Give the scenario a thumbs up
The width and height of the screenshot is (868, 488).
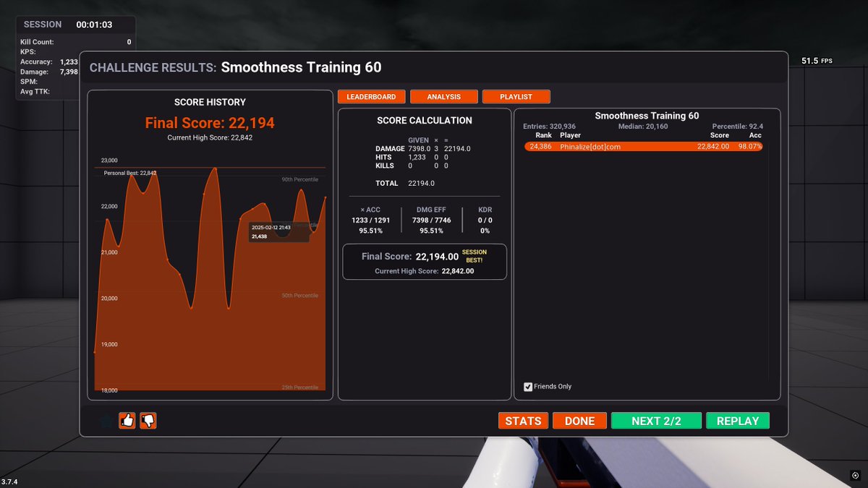(x=127, y=420)
